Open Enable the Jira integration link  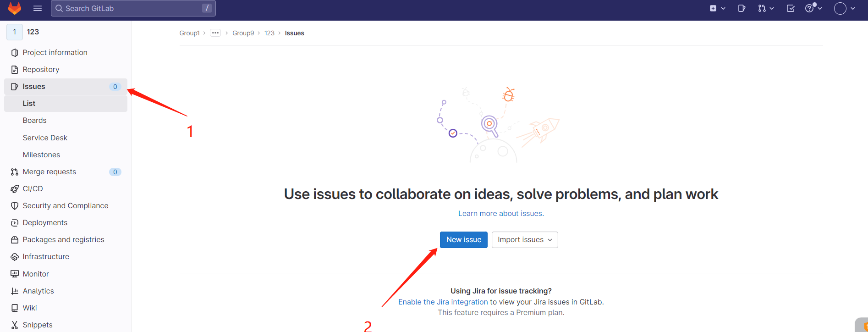coord(443,302)
